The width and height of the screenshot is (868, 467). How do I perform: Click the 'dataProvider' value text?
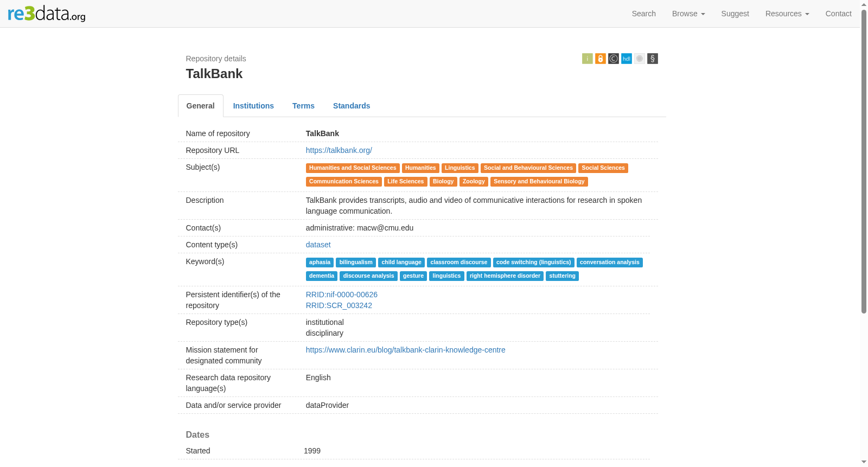point(327,405)
